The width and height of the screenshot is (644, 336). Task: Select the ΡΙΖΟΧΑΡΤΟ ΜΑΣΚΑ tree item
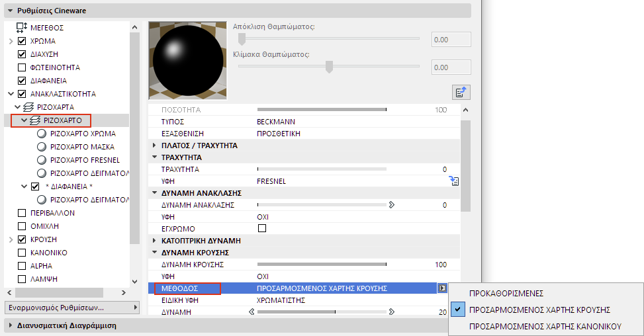[82, 146]
